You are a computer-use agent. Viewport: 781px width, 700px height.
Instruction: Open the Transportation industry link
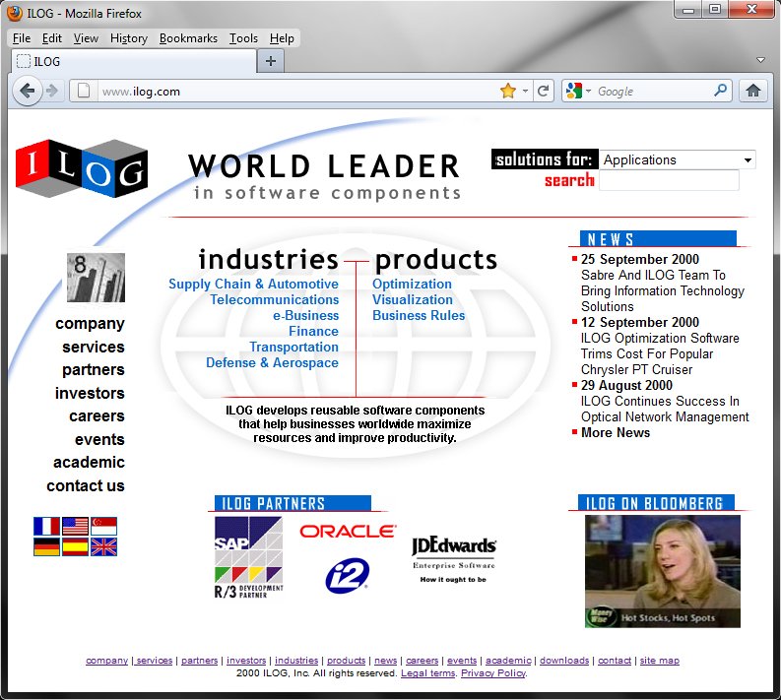click(293, 347)
